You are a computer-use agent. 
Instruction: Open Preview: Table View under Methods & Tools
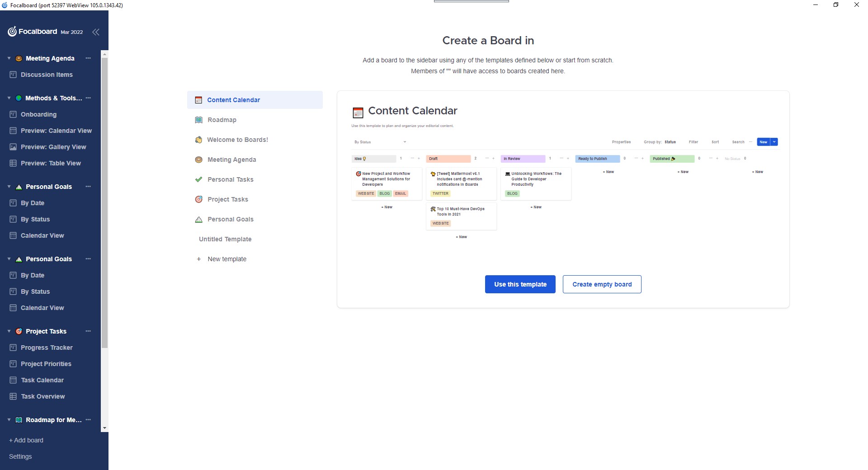51,163
